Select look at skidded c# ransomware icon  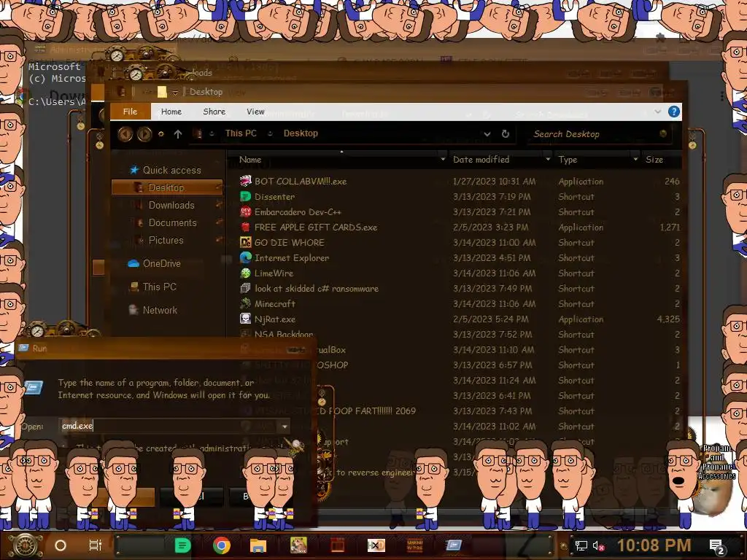[245, 288]
